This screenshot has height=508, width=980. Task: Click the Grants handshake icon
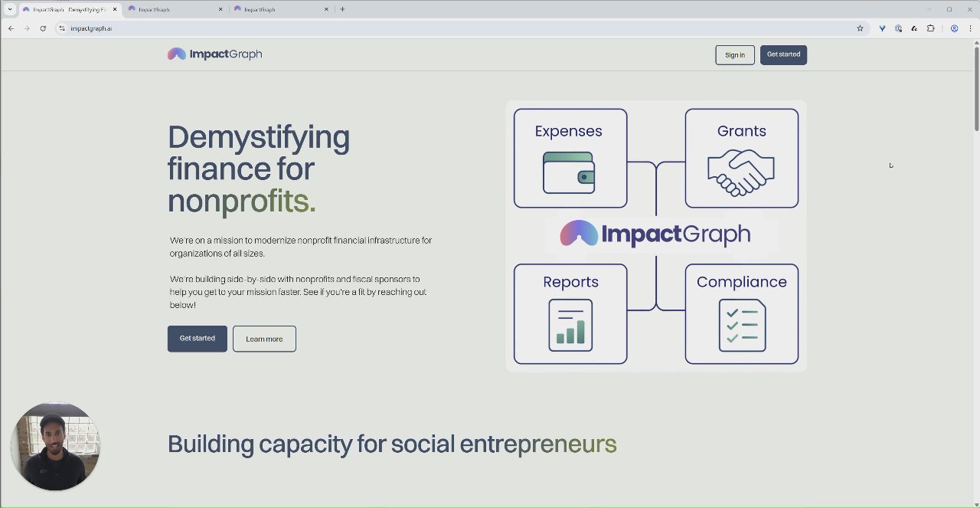point(741,172)
